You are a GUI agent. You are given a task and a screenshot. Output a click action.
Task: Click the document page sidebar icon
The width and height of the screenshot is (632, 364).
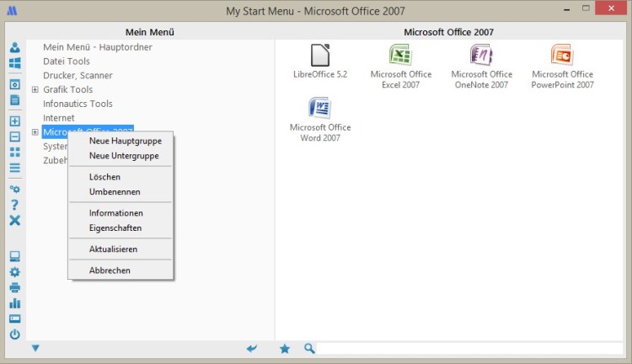tap(15, 100)
